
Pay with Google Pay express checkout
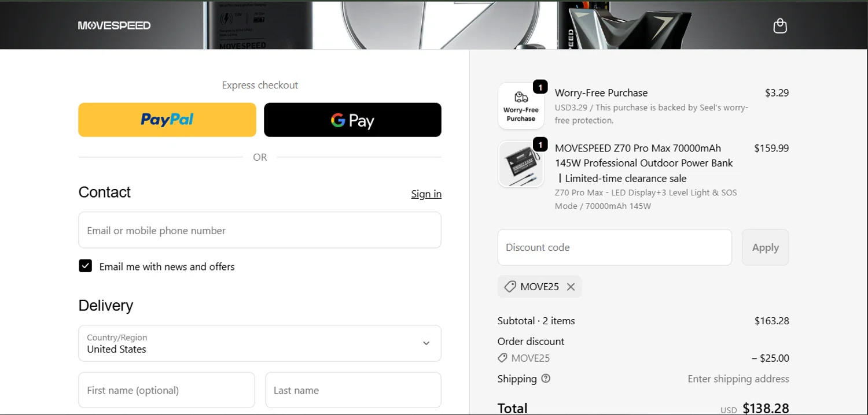pos(352,120)
